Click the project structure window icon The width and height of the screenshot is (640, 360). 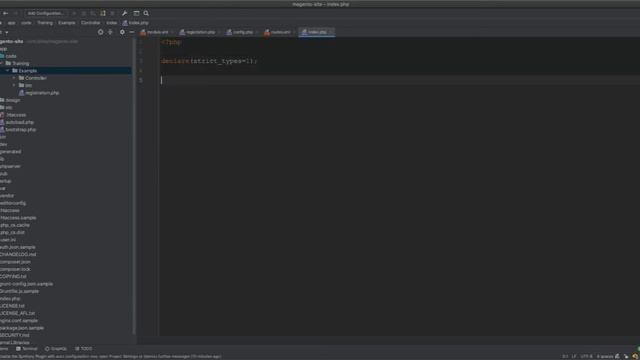tap(136, 13)
